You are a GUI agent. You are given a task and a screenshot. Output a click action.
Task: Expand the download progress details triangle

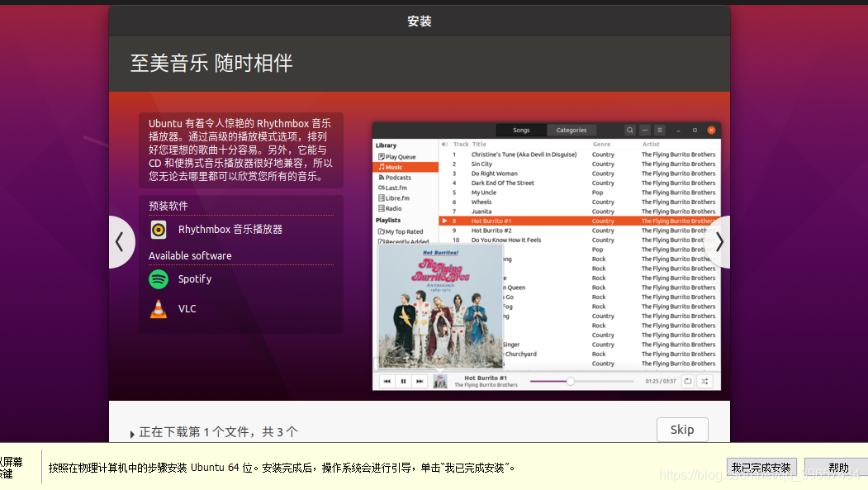132,434
